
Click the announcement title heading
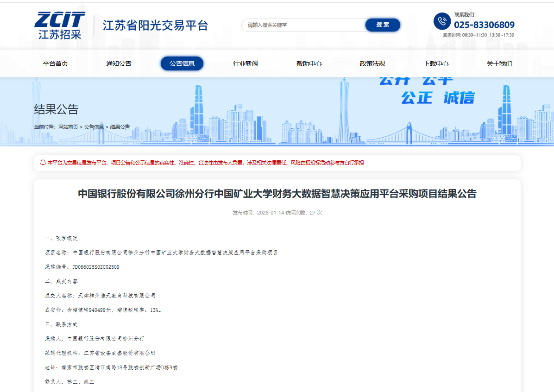pos(277,194)
